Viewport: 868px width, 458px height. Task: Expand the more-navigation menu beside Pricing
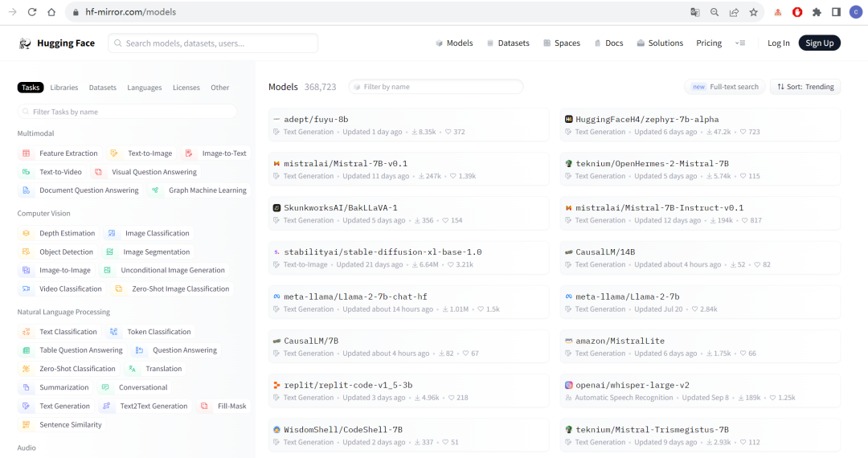[x=739, y=43]
